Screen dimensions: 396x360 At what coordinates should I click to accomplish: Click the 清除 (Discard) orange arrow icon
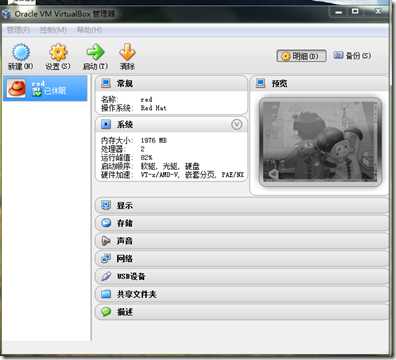point(127,52)
